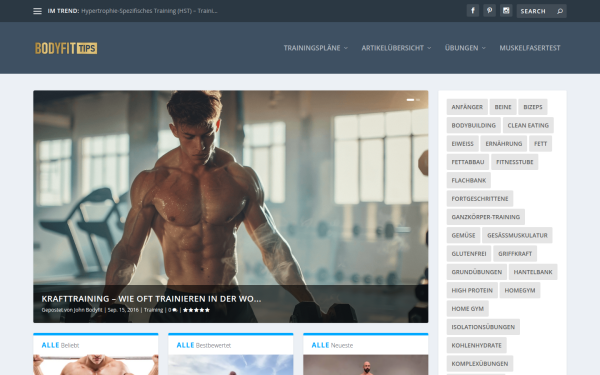Select the Ganzkörper-Training tag
Screen dimensions: 600x375
(x=486, y=217)
